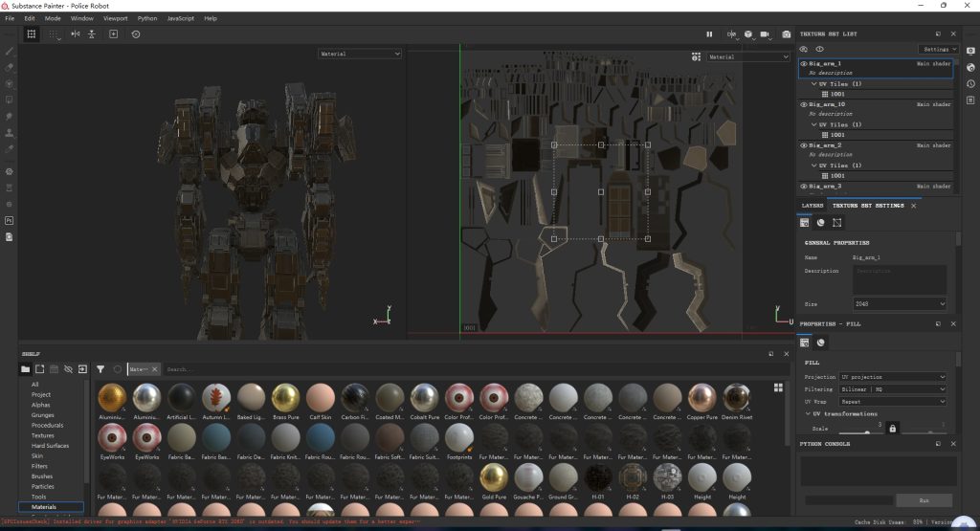Remove the Materials filter tag in shelf
Viewport: 980px width, 531px height.
[154, 369]
